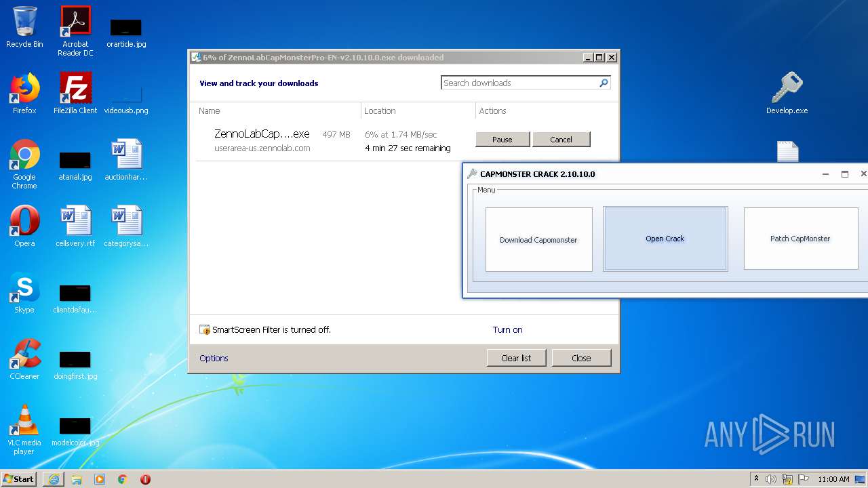The width and height of the screenshot is (868, 488).
Task: Launch VLC media player shortcut
Action: point(24,430)
